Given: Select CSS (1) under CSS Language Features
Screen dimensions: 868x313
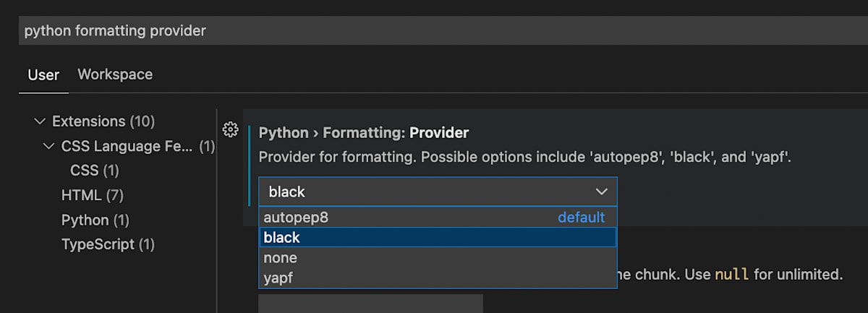Looking at the screenshot, I should (x=95, y=171).
